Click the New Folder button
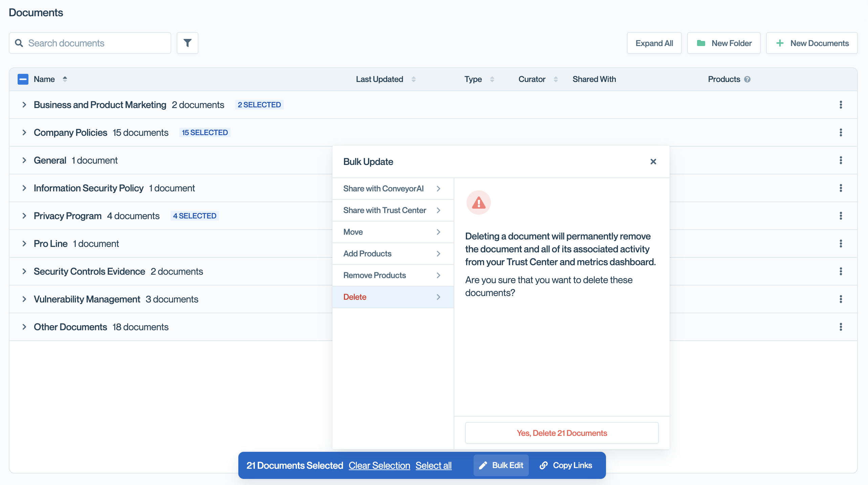The height and width of the screenshot is (485, 868). click(x=724, y=43)
